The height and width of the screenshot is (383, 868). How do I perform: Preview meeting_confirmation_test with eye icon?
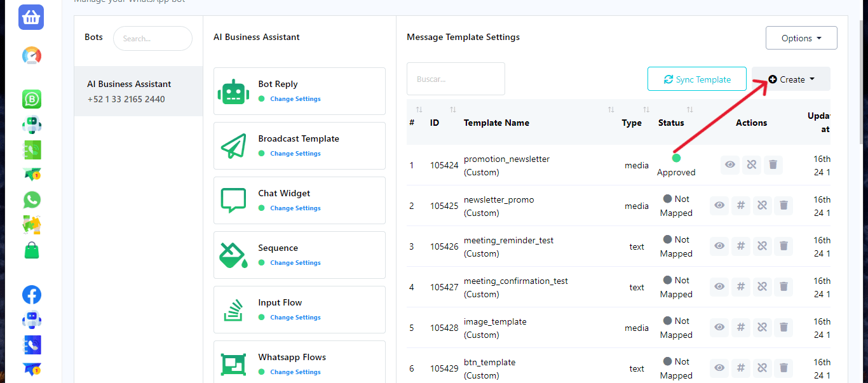(x=719, y=287)
